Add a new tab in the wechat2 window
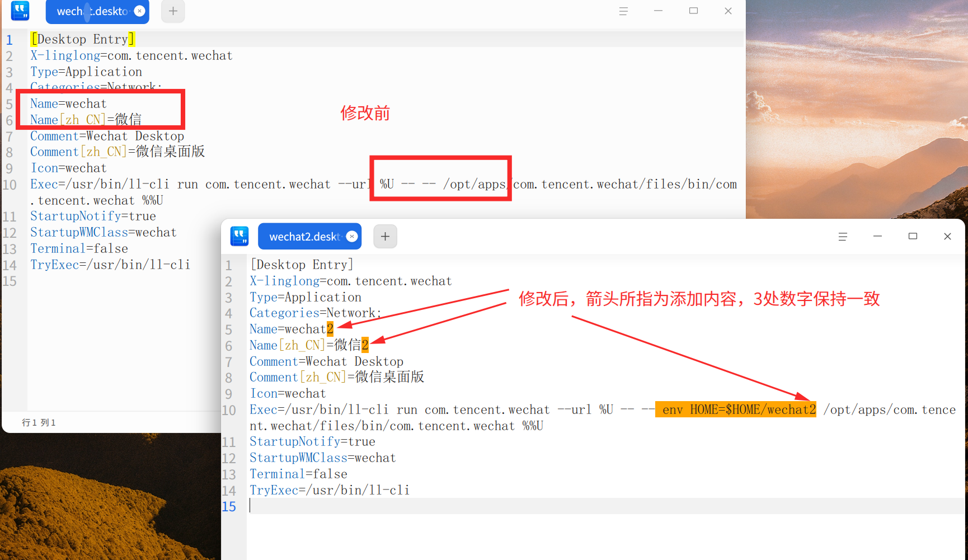This screenshot has height=560, width=968. click(x=385, y=236)
